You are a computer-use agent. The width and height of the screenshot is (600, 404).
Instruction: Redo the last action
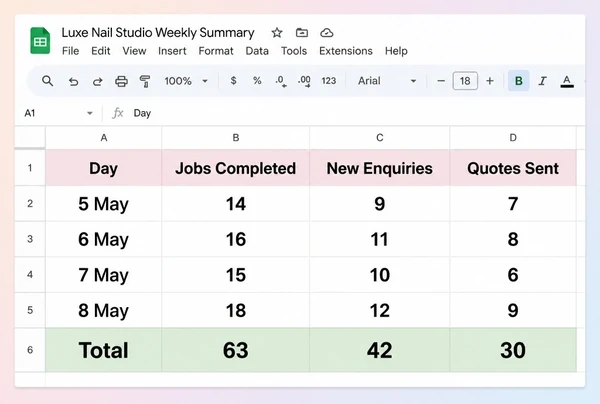(98, 81)
